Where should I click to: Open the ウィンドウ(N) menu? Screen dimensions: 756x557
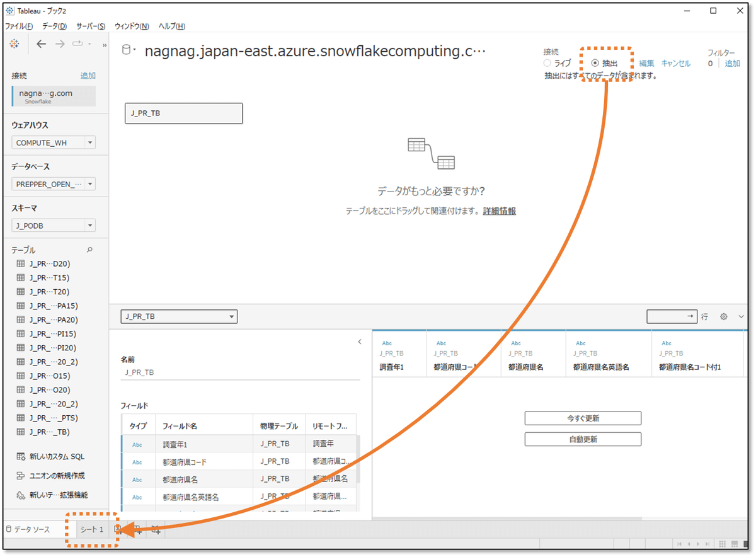click(x=132, y=26)
